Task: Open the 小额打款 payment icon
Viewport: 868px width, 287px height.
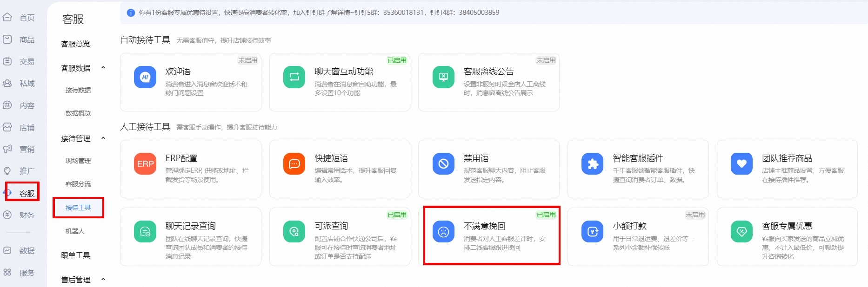Action: click(x=593, y=232)
